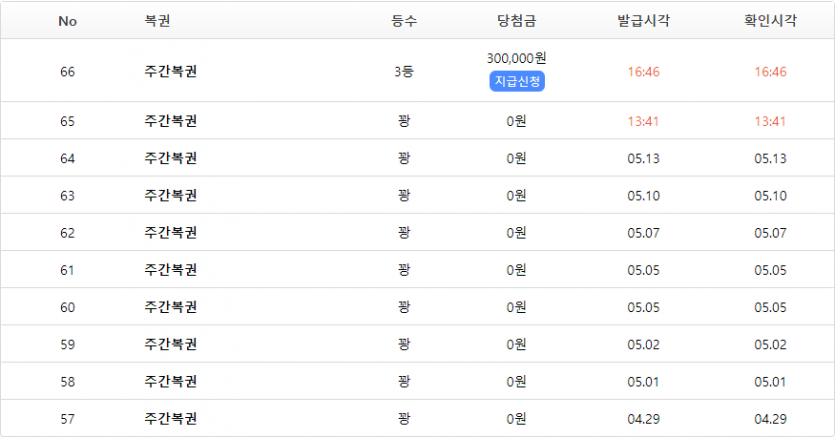
Task: Click row number 62
Action: (68, 233)
